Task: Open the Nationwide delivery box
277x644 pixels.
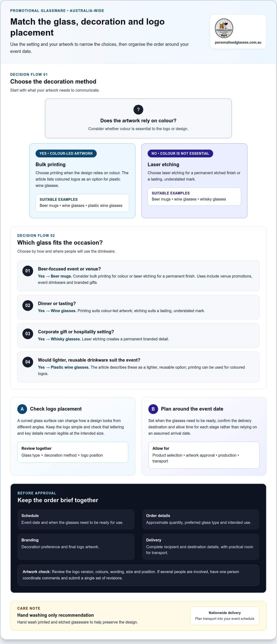Action: point(225,615)
